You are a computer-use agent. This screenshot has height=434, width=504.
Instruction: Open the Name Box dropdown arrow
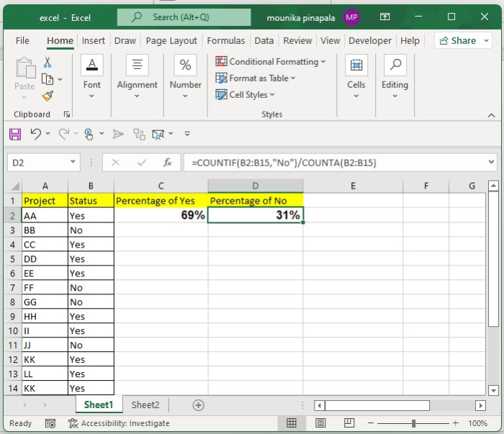[73, 162]
